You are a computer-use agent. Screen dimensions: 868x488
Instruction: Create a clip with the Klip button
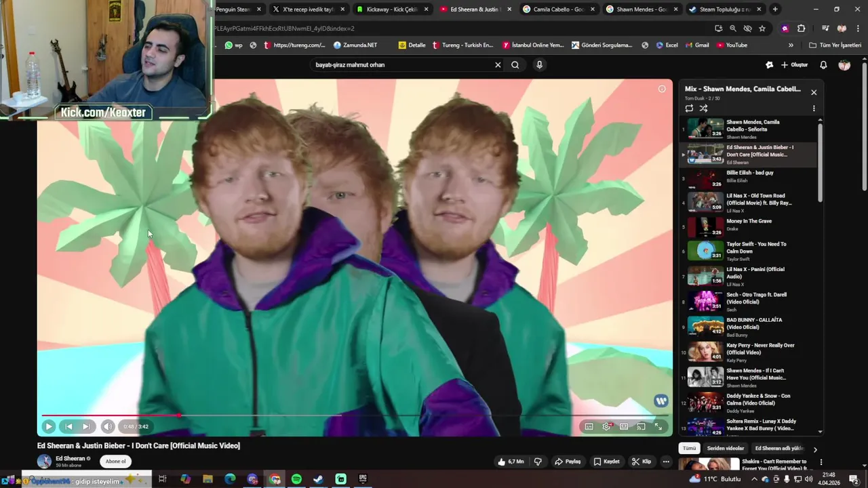point(641,462)
